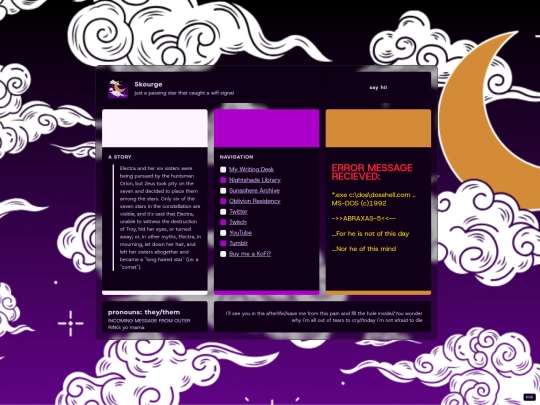
Task: Visit the Tumblr link
Action: [238, 243]
